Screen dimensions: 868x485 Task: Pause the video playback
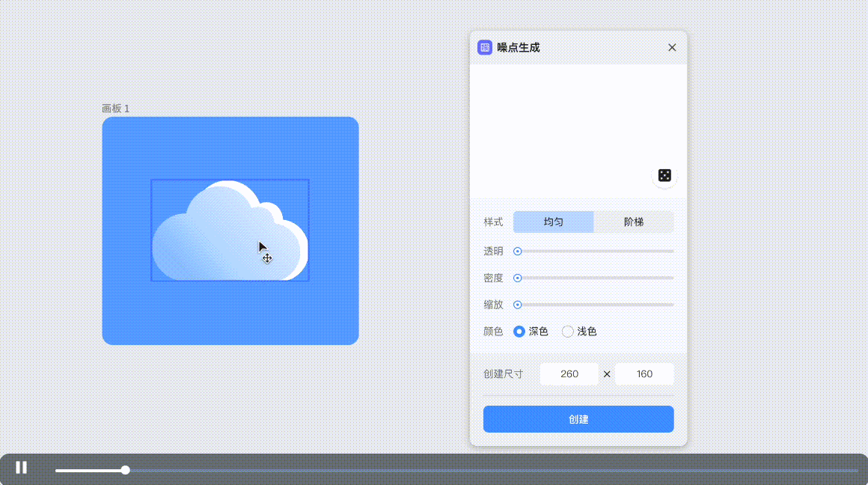click(22, 468)
